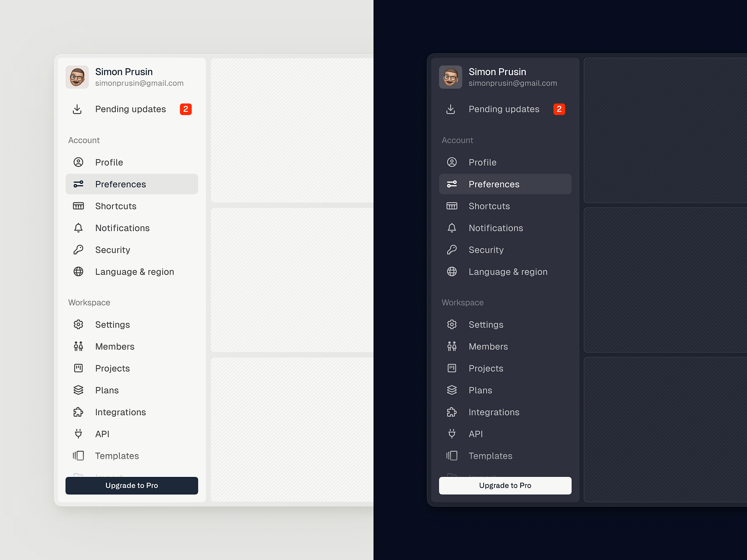747x560 pixels.
Task: Click the Templates icon in dark sidebar
Action: point(452,456)
